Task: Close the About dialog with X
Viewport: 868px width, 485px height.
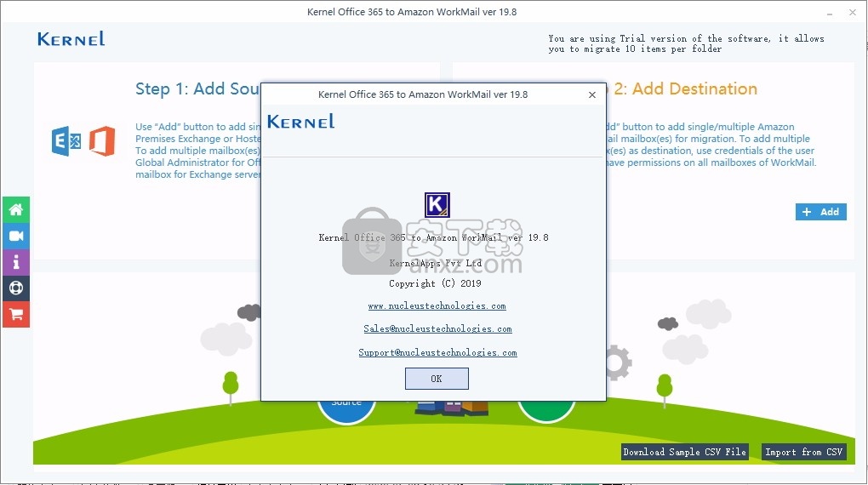Action: click(591, 94)
